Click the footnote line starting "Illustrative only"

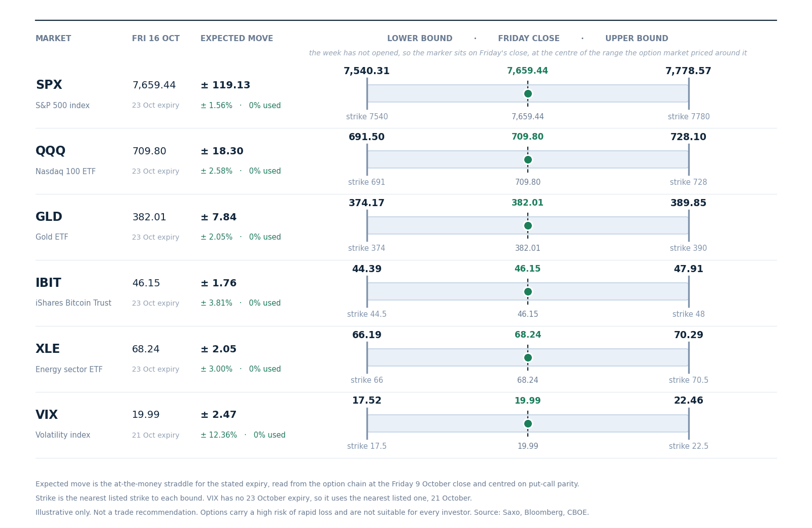pyautogui.click(x=312, y=513)
